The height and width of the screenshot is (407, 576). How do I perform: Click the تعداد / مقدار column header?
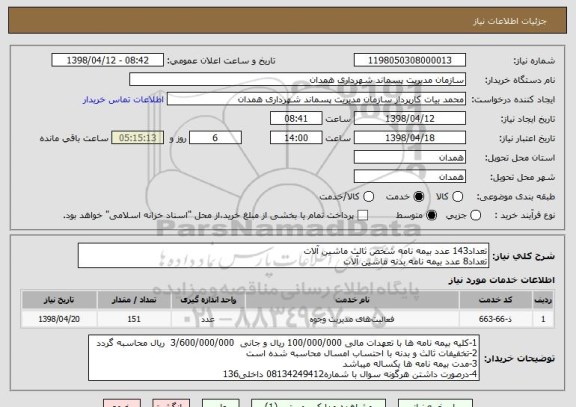coord(134,300)
